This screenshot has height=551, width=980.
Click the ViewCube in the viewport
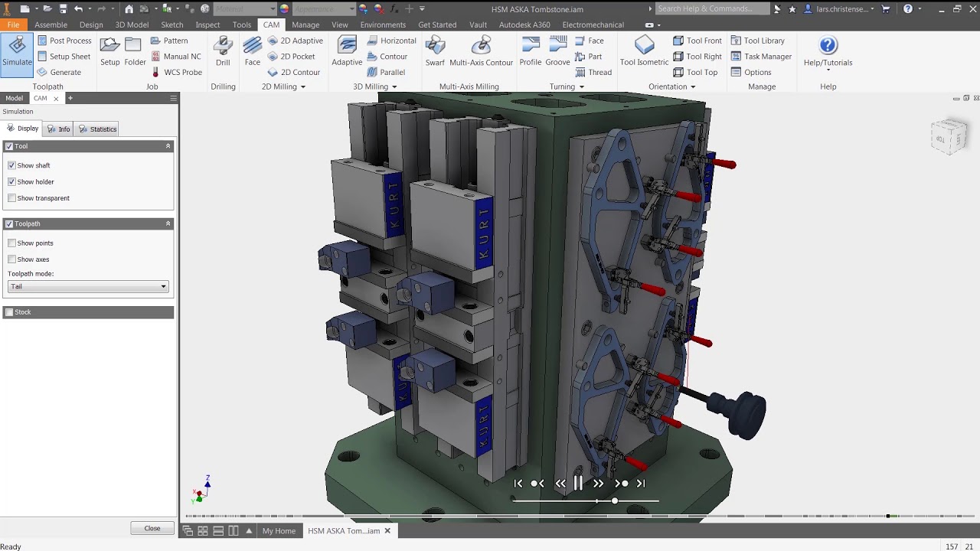[949, 138]
